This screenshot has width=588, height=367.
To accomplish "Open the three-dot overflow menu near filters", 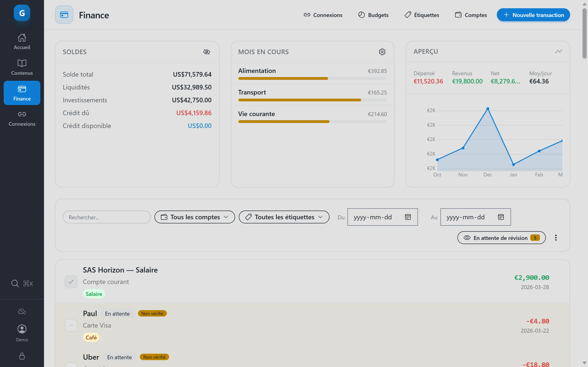I will coord(556,238).
